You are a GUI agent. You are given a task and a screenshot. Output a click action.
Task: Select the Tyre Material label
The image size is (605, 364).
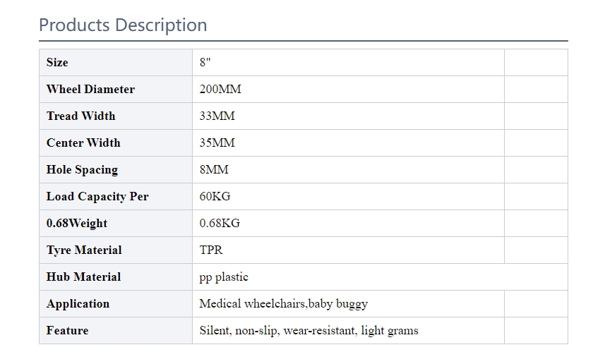click(84, 250)
